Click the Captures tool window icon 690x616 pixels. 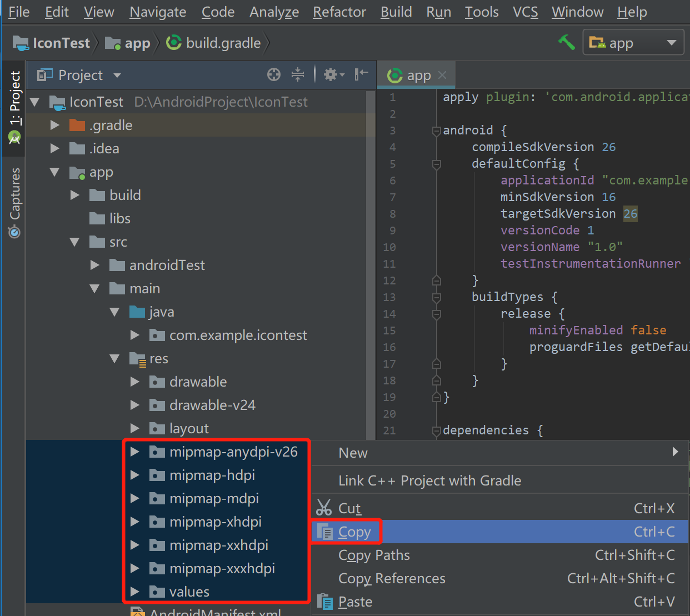14,231
